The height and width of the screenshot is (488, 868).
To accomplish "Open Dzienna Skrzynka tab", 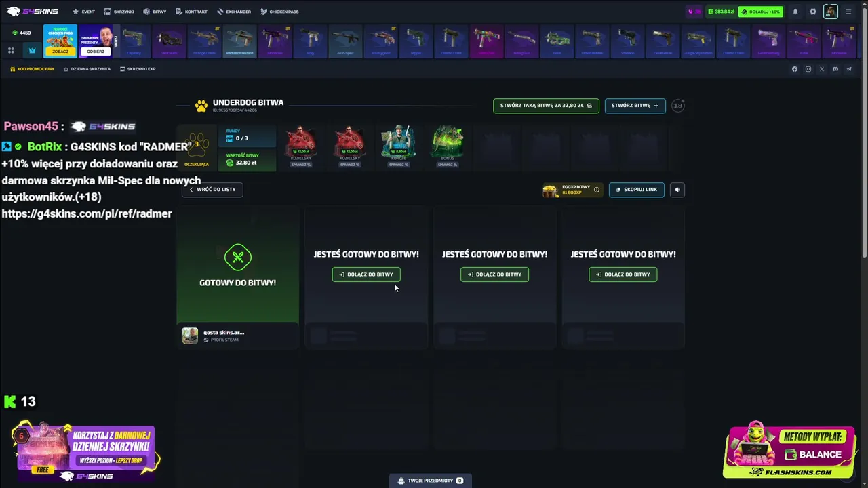I will click(87, 69).
